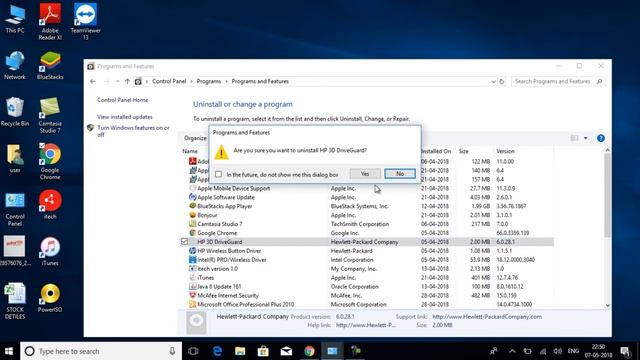The image size is (640, 360).
Task: Open the This PC desktop icon
Action: [x=15, y=19]
